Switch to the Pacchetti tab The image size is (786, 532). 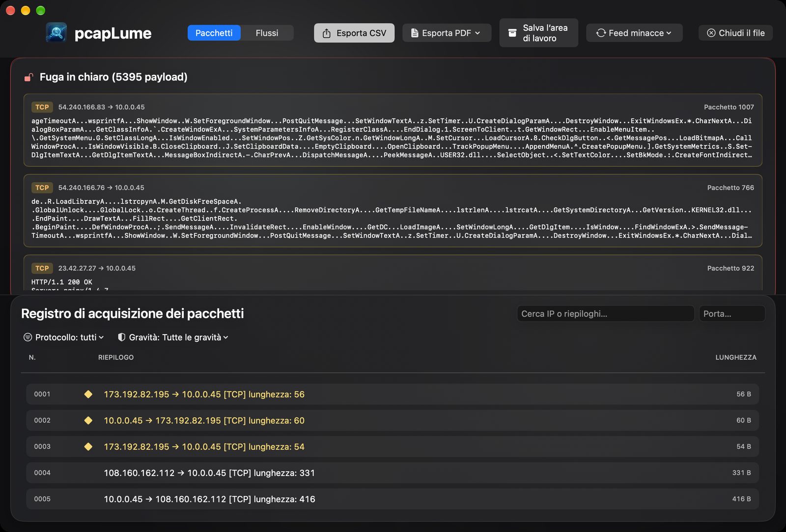pyautogui.click(x=214, y=33)
